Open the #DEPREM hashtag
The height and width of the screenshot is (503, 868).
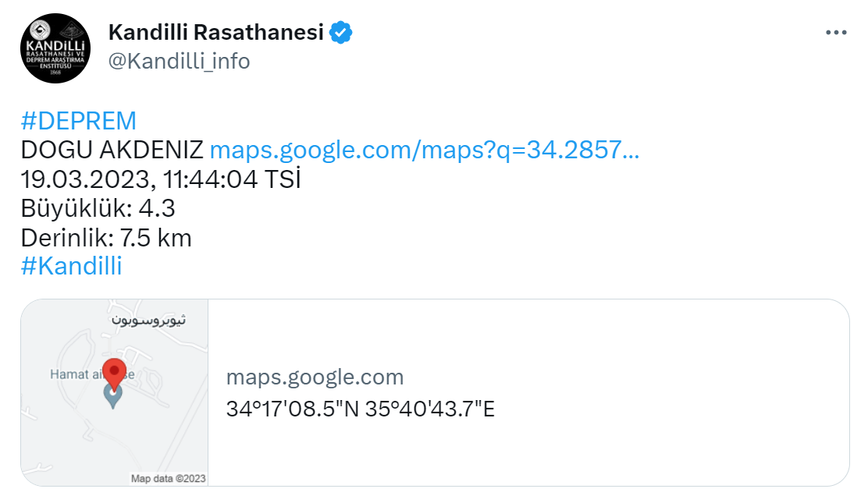pos(78,121)
